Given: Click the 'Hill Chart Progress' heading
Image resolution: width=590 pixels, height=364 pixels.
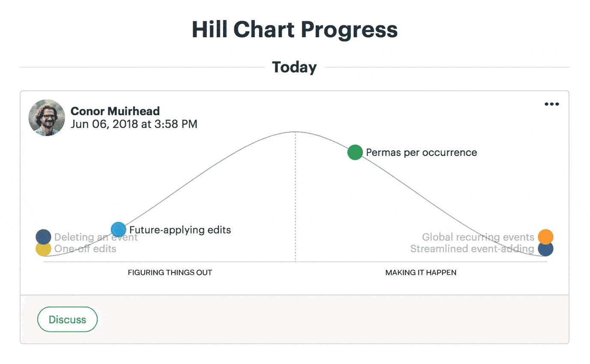Looking at the screenshot, I should (295, 30).
